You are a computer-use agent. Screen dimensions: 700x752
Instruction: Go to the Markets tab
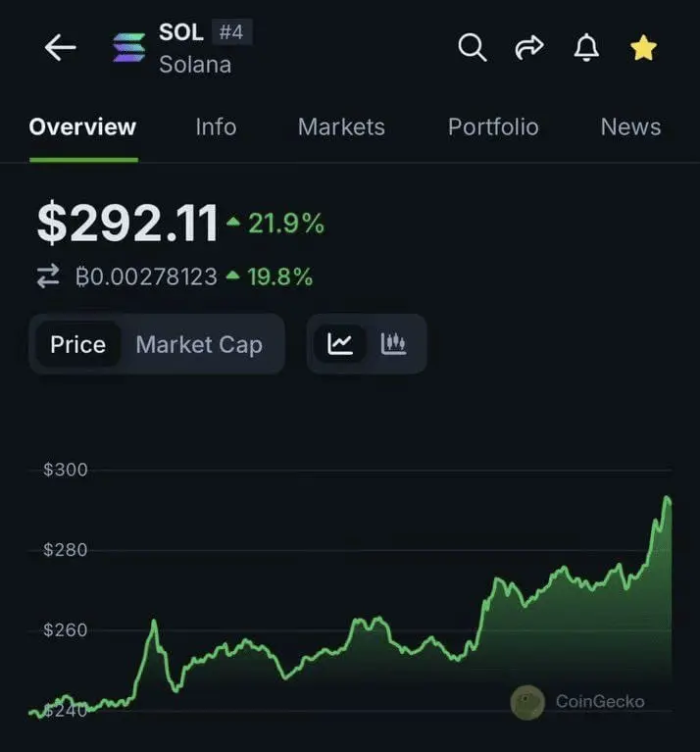tap(341, 126)
